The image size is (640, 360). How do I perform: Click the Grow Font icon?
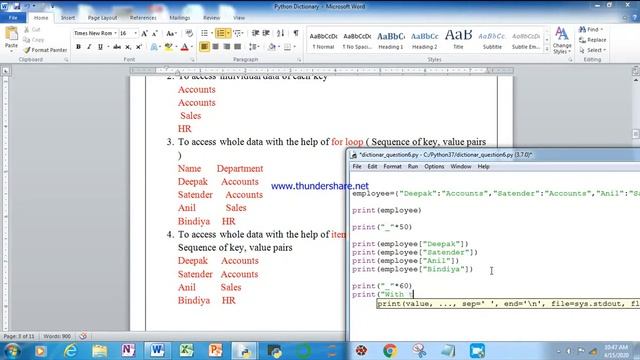(x=144, y=33)
